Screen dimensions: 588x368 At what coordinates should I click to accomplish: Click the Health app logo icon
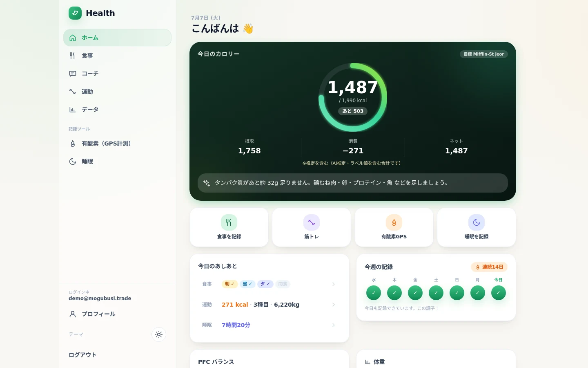tap(75, 13)
